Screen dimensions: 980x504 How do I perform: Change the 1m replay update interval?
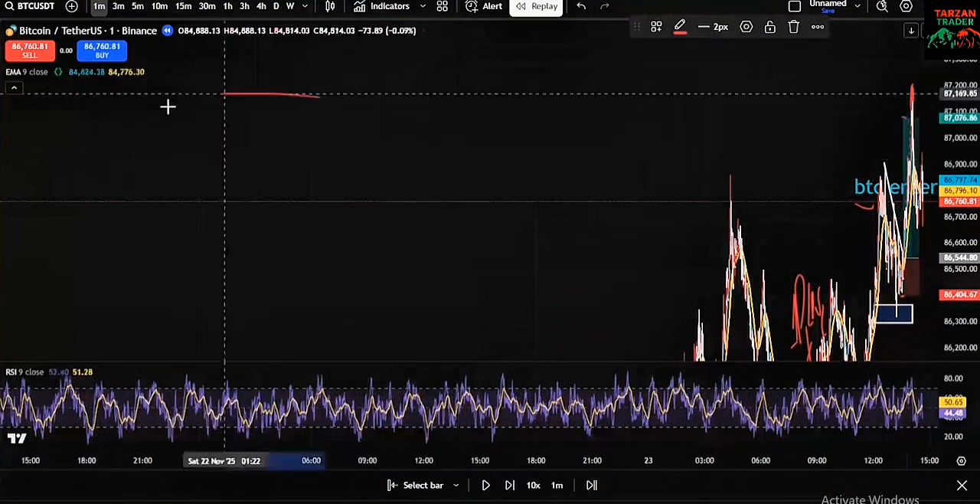[x=557, y=485]
